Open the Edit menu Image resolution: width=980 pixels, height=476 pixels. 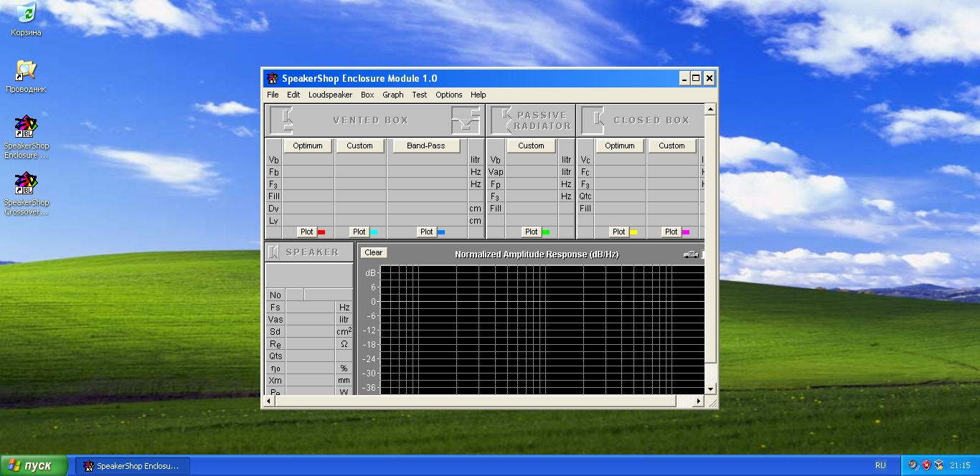tap(293, 95)
